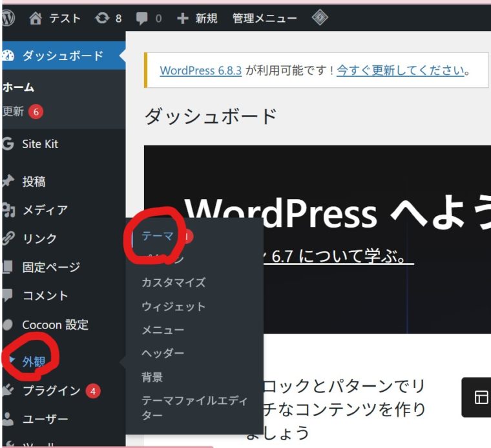Choose ウィジェット from the submenu
This screenshot has width=491, height=448.
173,306
